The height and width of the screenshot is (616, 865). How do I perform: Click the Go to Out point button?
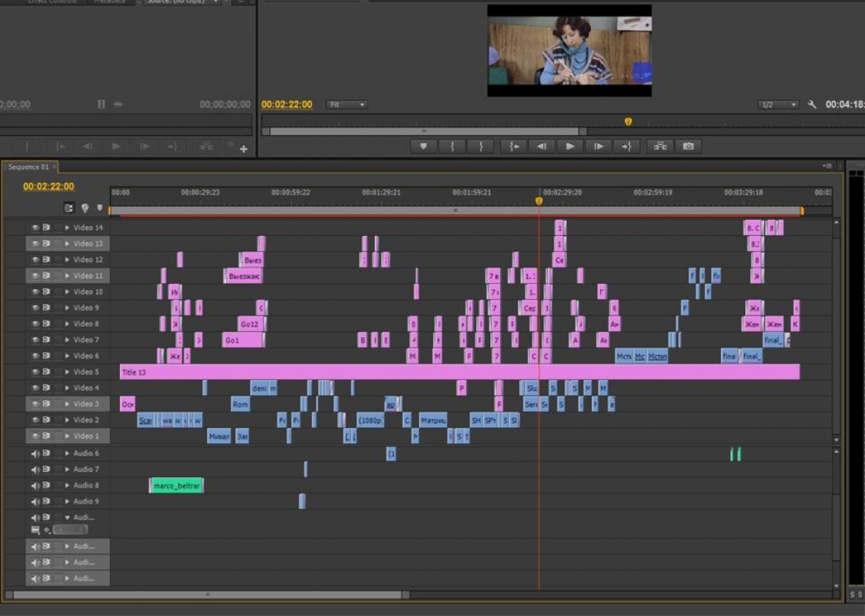pyautogui.click(x=626, y=146)
